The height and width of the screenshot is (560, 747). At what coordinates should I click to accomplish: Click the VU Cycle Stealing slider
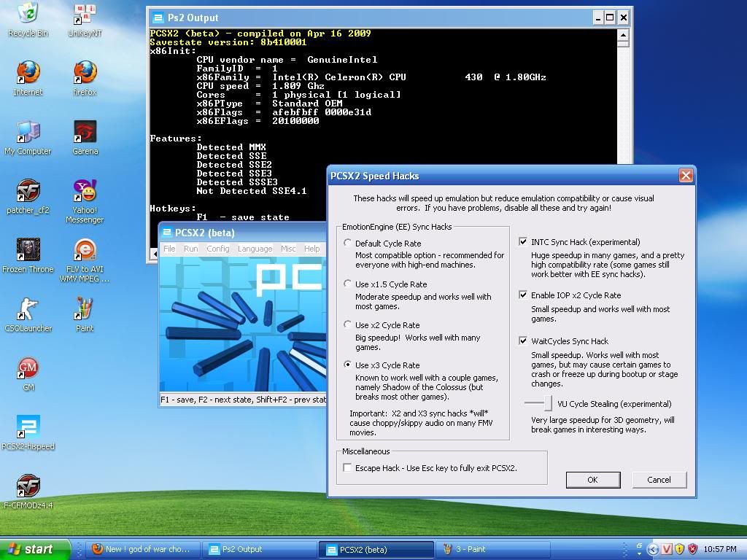pyautogui.click(x=538, y=403)
